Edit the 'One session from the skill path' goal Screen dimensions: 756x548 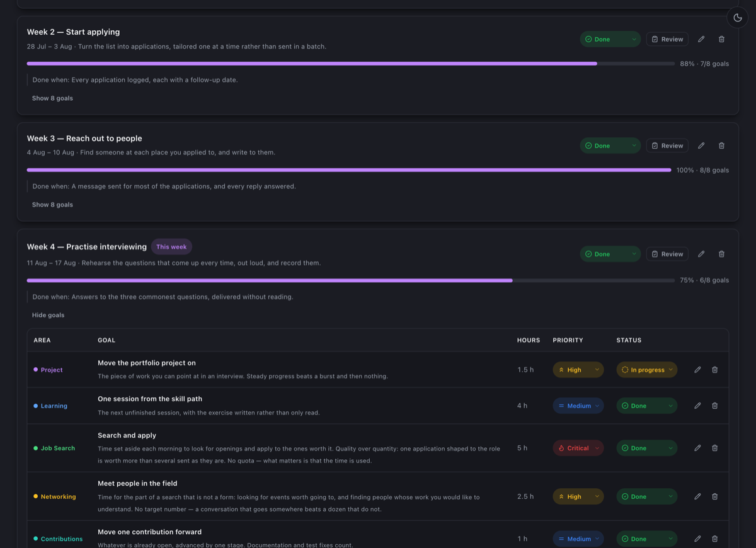point(697,406)
